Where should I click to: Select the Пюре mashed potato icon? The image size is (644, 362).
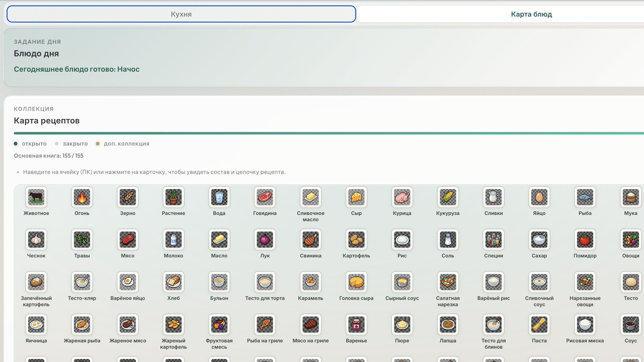[402, 325]
